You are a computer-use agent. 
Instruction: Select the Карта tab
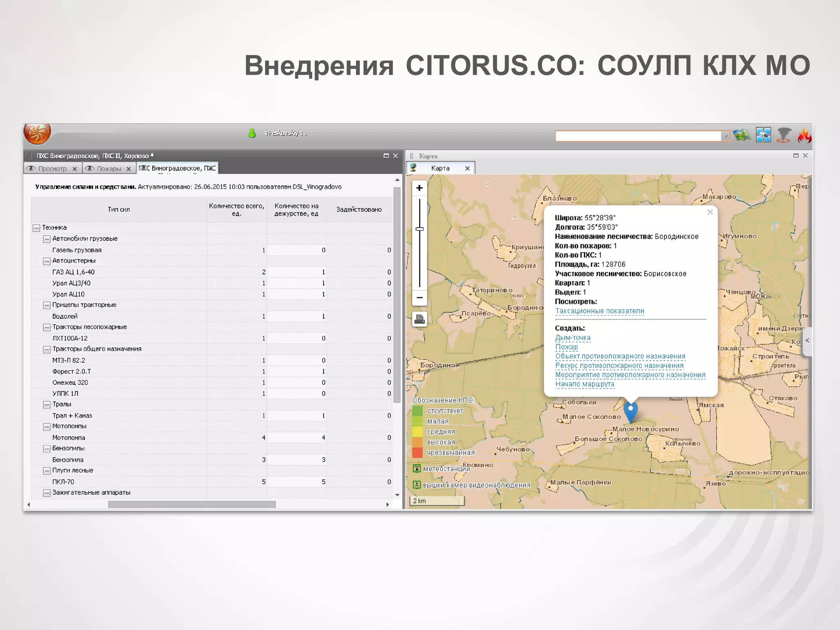click(440, 168)
